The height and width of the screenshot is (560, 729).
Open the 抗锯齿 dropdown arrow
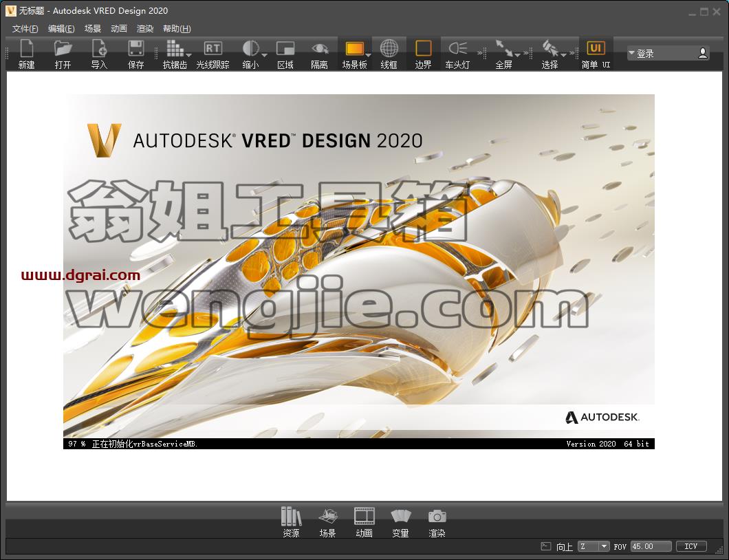pyautogui.click(x=188, y=56)
